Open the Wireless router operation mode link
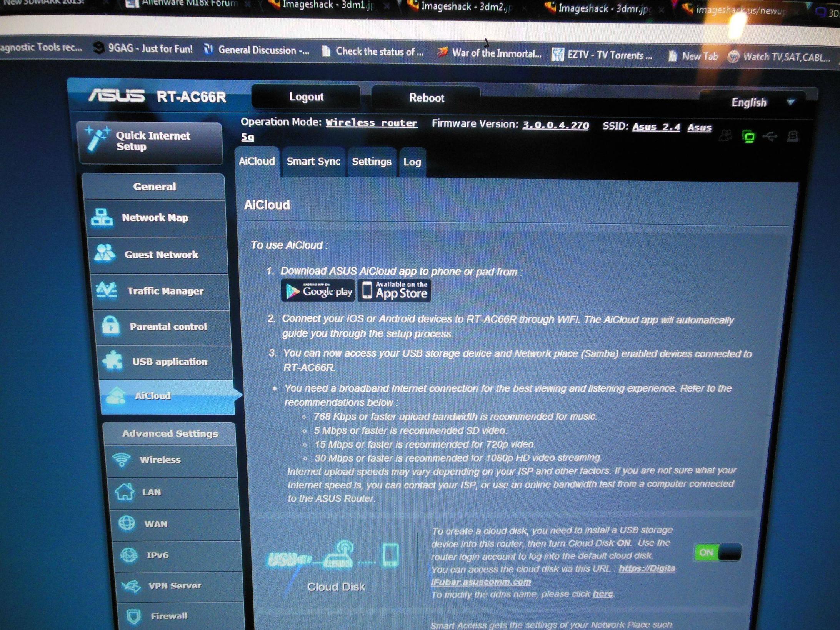This screenshot has height=630, width=840. click(x=371, y=123)
